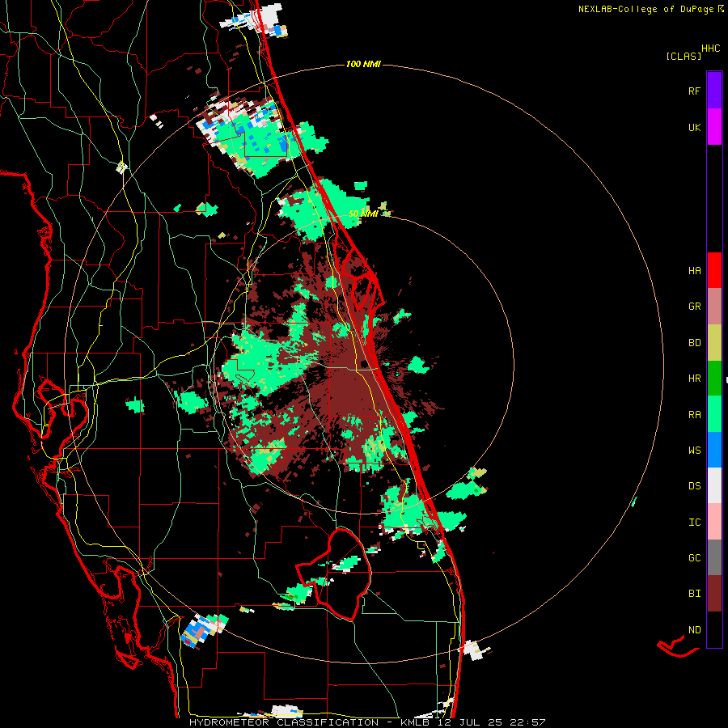Click the HR legend label
This screenshot has width=728, height=728.
(694, 379)
